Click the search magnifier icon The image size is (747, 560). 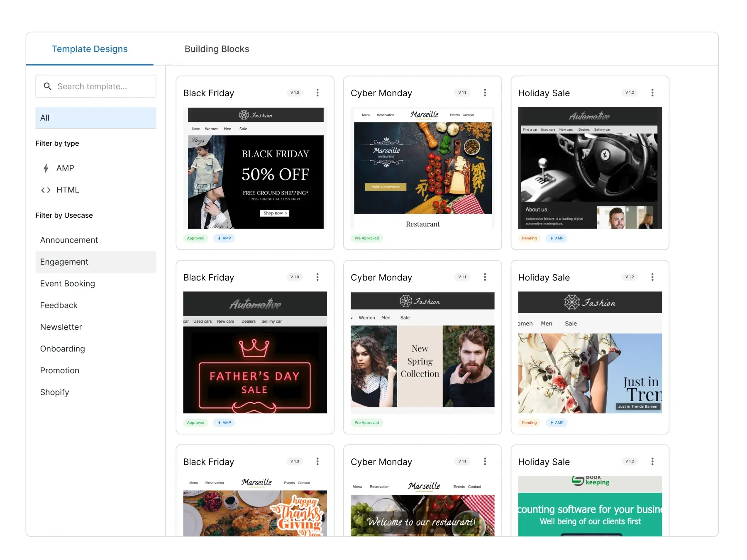pos(48,86)
